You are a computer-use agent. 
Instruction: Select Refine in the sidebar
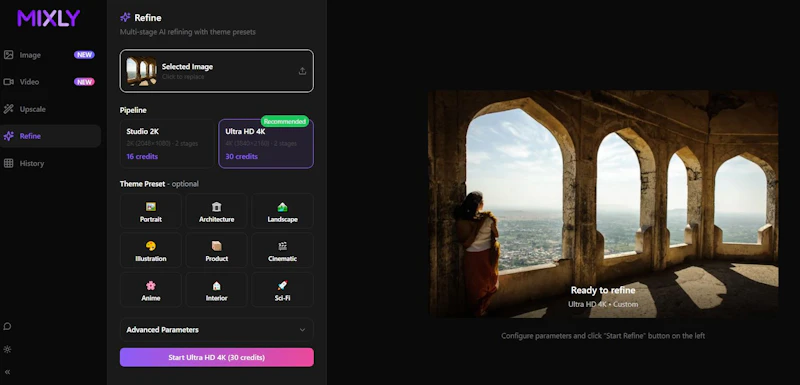49,136
